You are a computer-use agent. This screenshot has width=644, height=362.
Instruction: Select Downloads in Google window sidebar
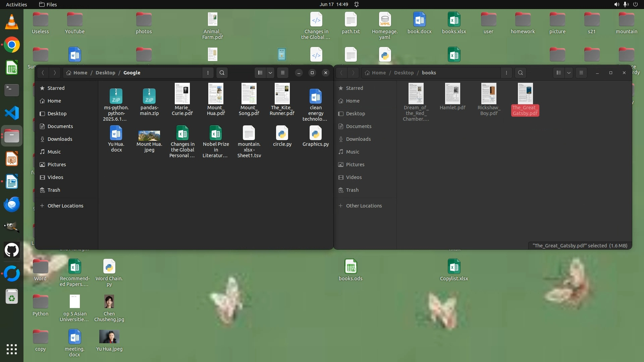coord(60,139)
